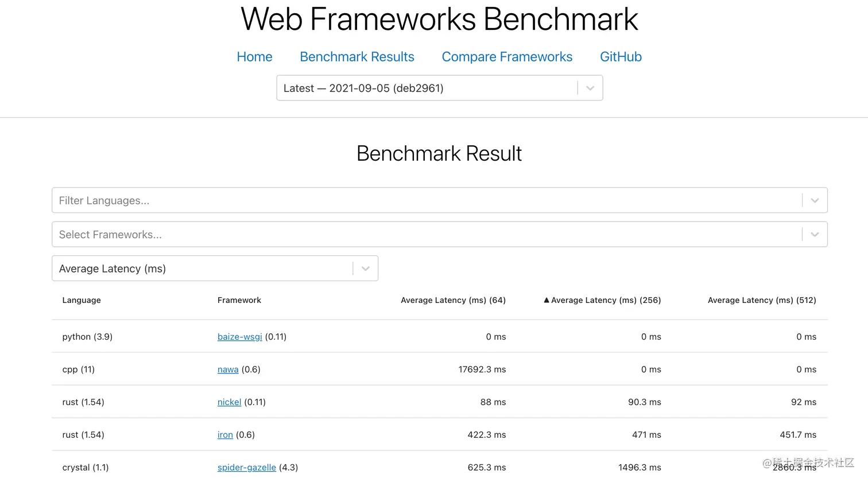Select the 471 ms latency value
868x482 pixels.
646,435
